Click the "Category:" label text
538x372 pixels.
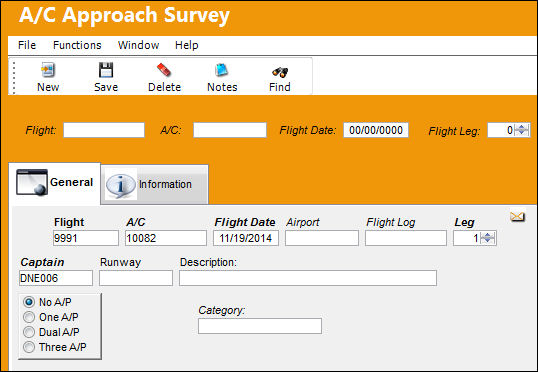coord(222,310)
